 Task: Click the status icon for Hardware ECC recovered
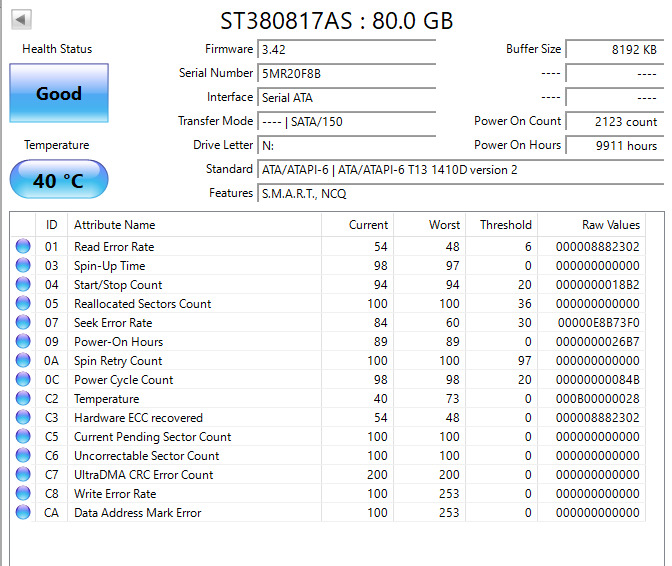(23, 417)
